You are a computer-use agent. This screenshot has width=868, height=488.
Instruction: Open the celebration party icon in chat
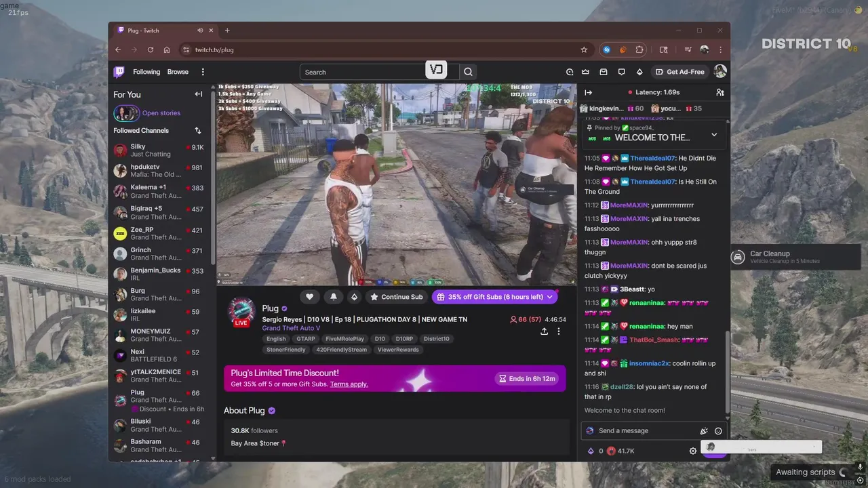[704, 431]
